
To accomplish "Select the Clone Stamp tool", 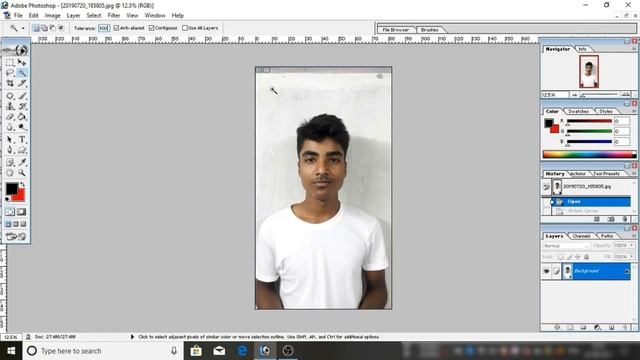I will tap(10, 106).
